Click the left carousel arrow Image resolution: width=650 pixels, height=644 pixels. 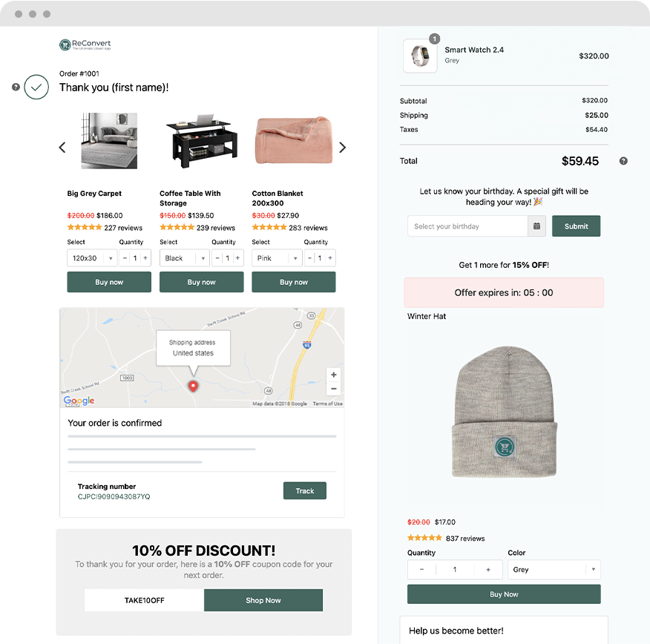coord(62,147)
